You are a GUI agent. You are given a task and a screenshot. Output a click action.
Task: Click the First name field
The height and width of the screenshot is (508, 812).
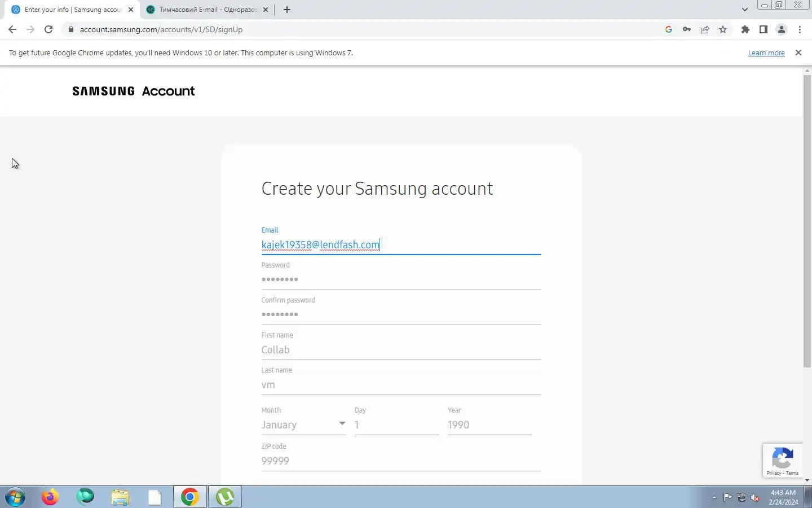tap(401, 349)
